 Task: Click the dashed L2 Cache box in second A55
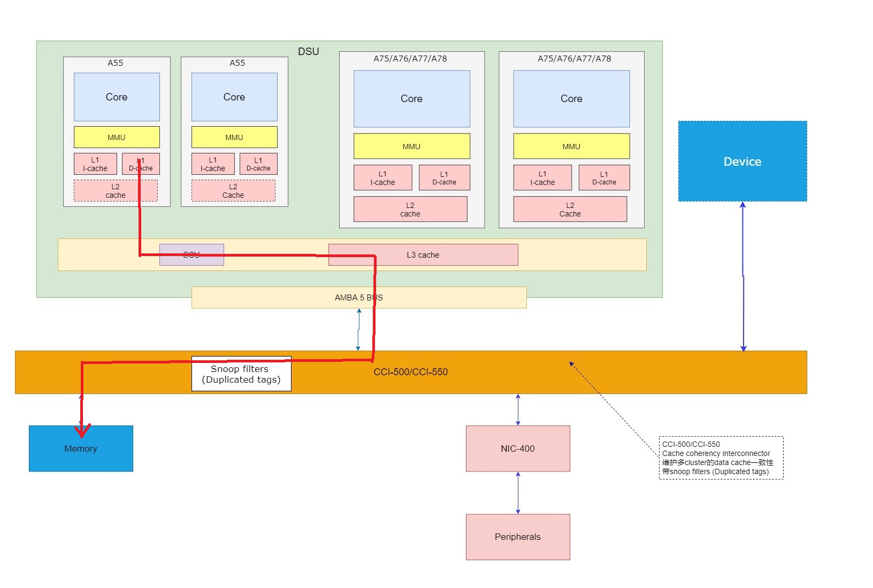coord(233,191)
